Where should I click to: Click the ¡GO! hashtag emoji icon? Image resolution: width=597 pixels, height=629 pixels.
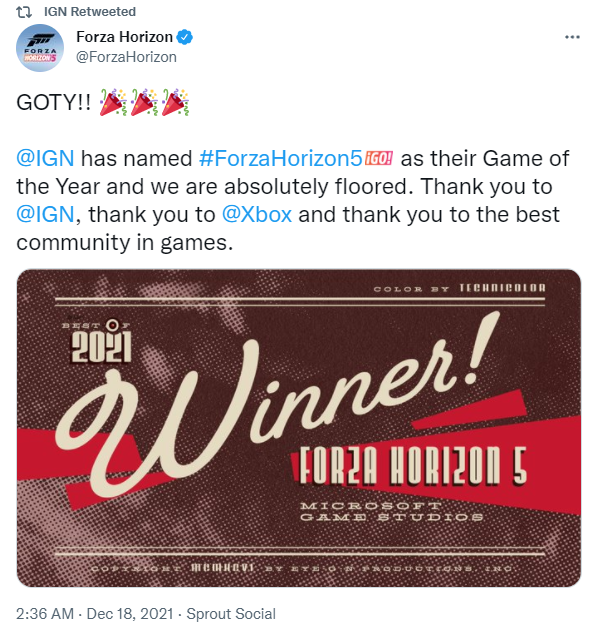[379, 158]
